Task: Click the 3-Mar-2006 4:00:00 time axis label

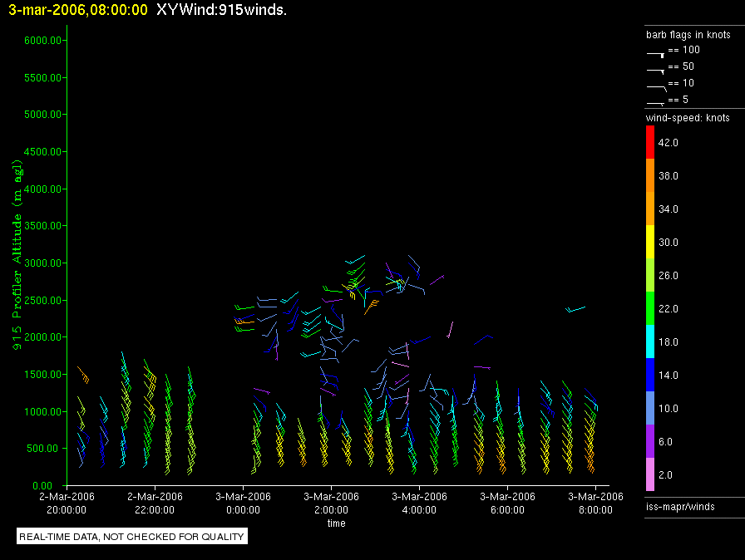Action: click(419, 503)
